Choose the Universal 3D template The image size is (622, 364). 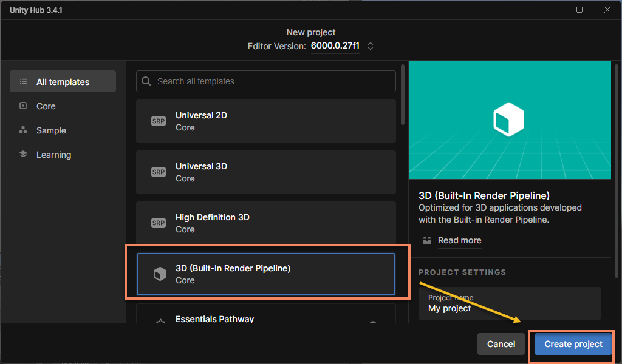coord(265,172)
